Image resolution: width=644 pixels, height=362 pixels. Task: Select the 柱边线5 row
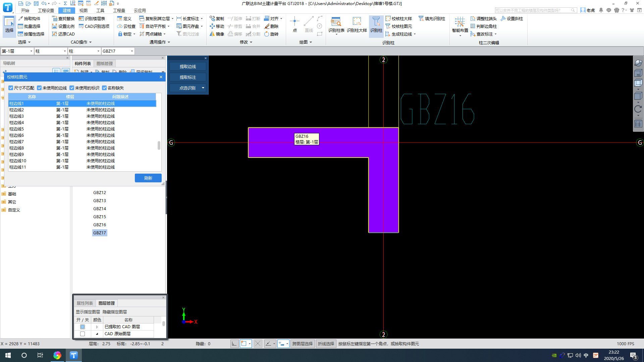pos(82,129)
